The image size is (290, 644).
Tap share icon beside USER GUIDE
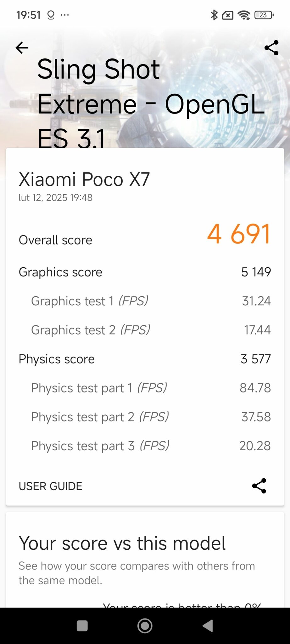(259, 486)
